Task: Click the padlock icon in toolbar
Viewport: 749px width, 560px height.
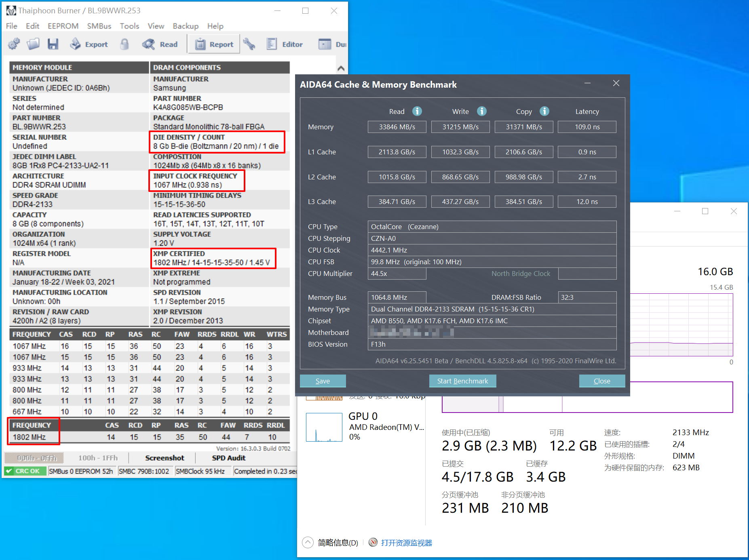Action: (124, 44)
